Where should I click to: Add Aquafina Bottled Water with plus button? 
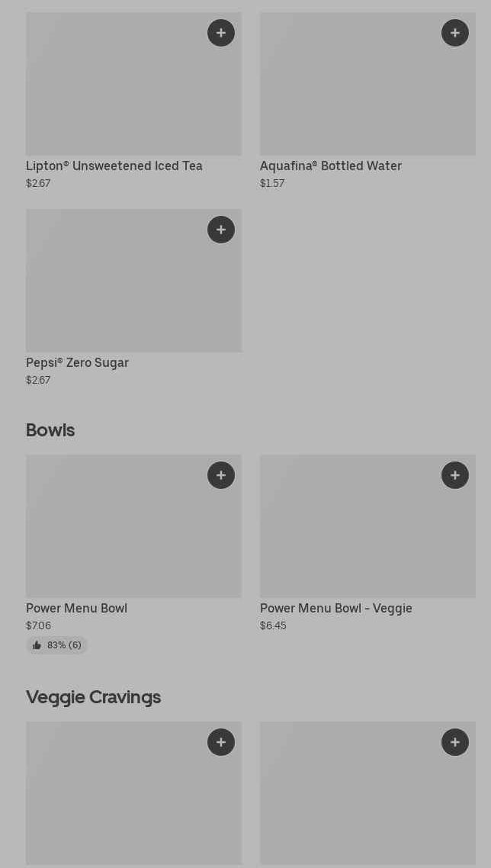(455, 33)
